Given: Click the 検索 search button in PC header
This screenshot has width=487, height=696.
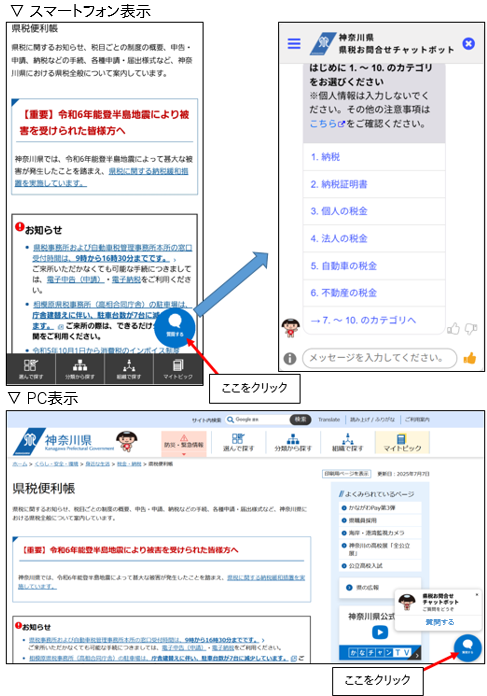Looking at the screenshot, I should pos(301,419).
